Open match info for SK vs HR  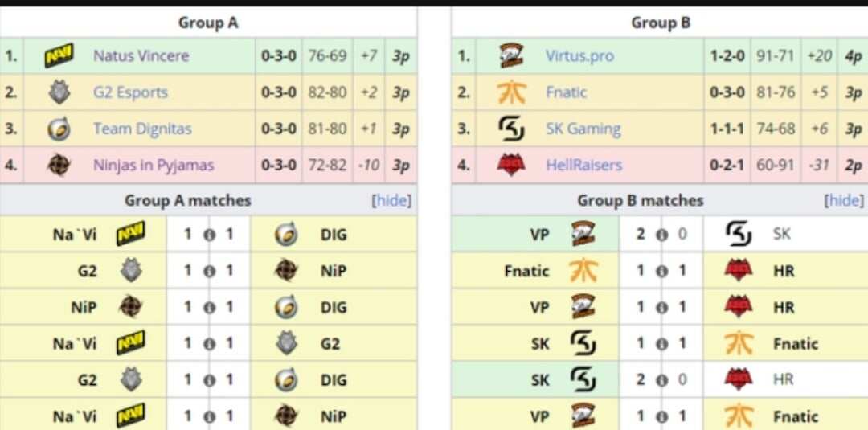tap(661, 379)
